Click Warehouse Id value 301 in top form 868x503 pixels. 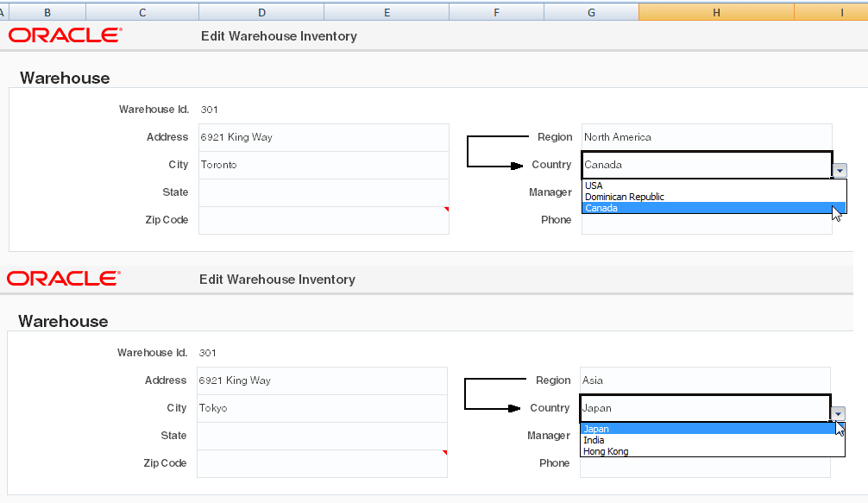[210, 110]
